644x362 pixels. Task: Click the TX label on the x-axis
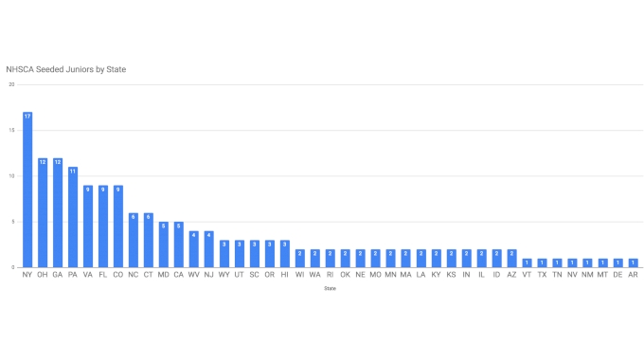pyautogui.click(x=542, y=275)
